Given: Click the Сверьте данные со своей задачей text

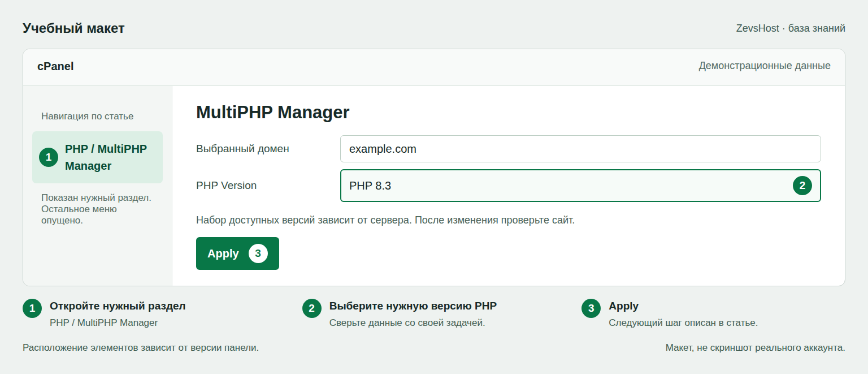Looking at the screenshot, I should tap(407, 323).
